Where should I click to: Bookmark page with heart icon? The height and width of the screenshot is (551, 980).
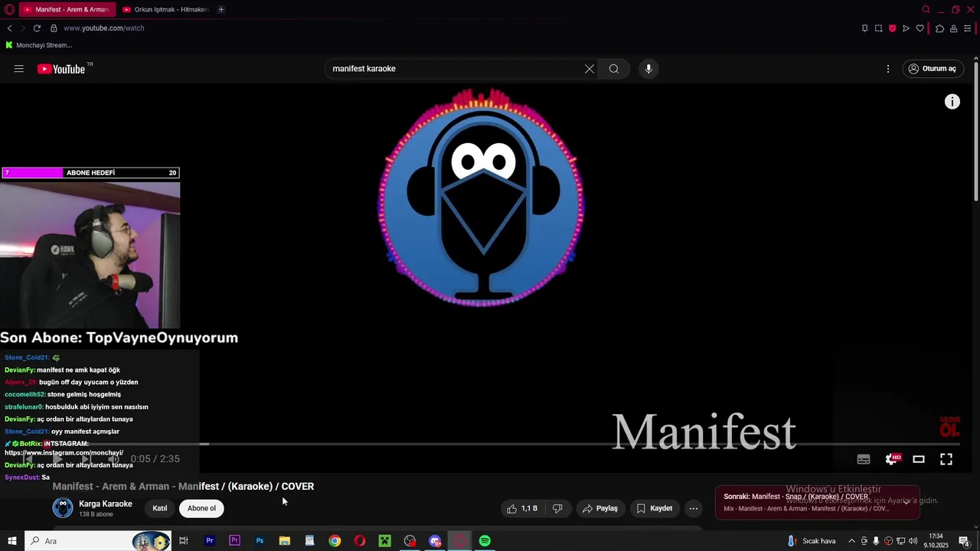pyautogui.click(x=920, y=28)
